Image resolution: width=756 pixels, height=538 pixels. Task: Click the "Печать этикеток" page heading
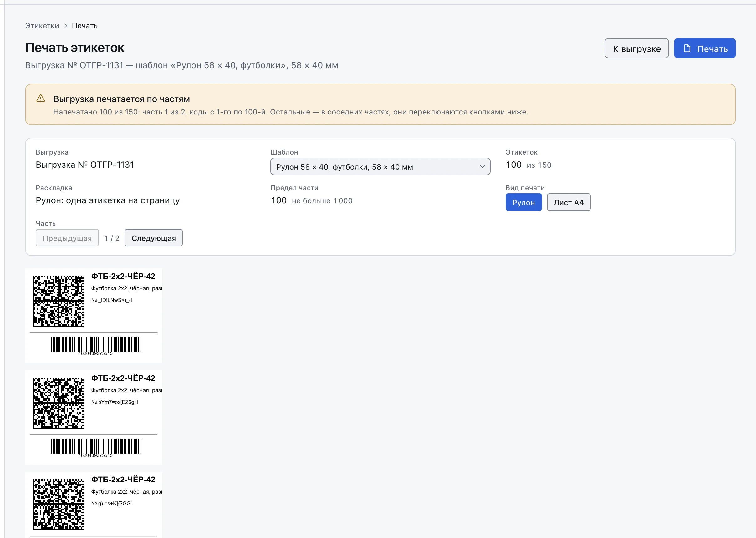point(74,48)
